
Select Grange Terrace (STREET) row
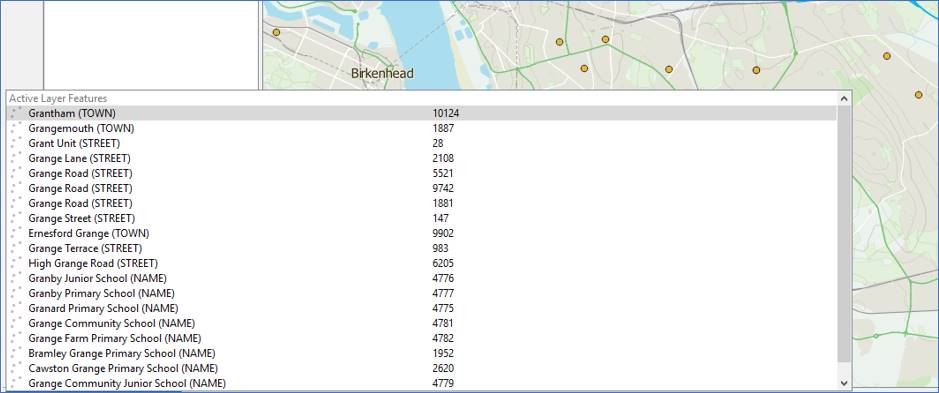pyautogui.click(x=422, y=248)
